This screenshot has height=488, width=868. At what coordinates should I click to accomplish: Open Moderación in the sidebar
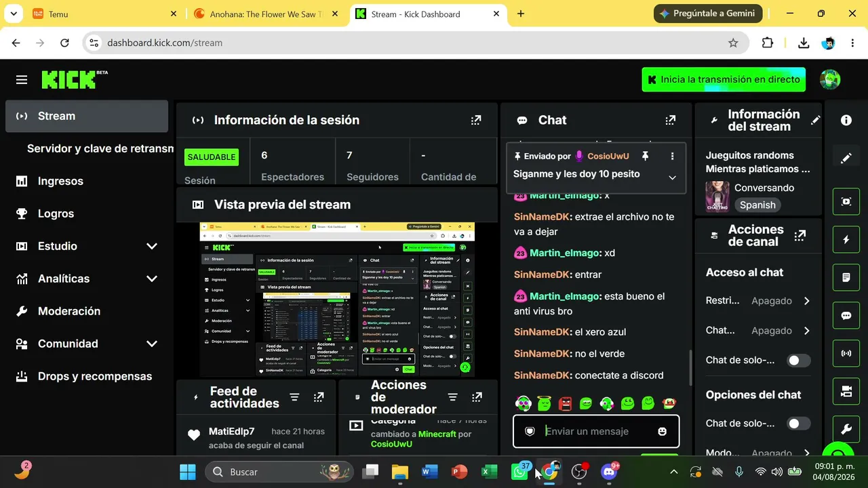[87, 311]
